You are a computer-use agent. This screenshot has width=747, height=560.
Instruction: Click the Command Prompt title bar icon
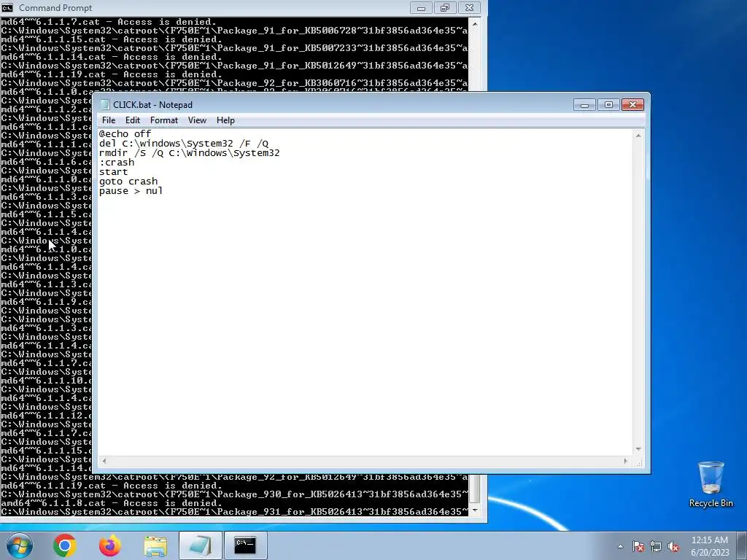[7, 7]
